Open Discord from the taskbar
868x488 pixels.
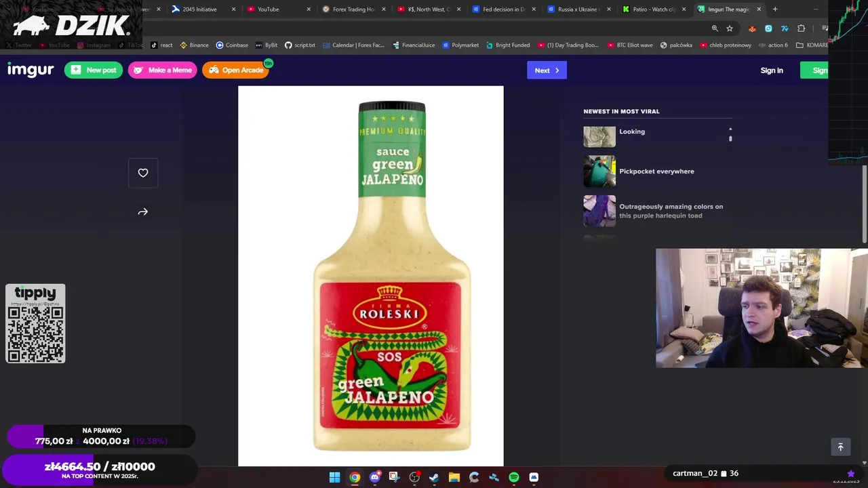click(x=374, y=477)
